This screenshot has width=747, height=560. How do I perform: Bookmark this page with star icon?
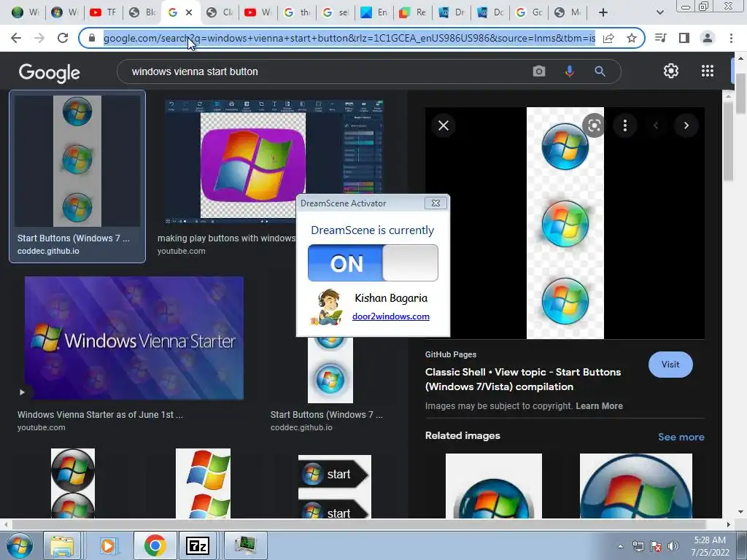pos(631,38)
